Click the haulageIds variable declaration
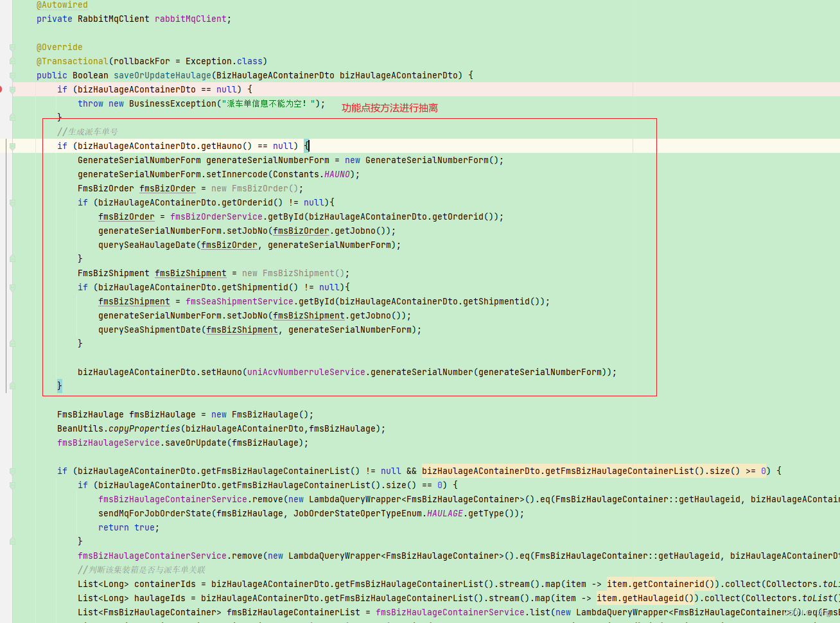840x623 pixels. 160,598
